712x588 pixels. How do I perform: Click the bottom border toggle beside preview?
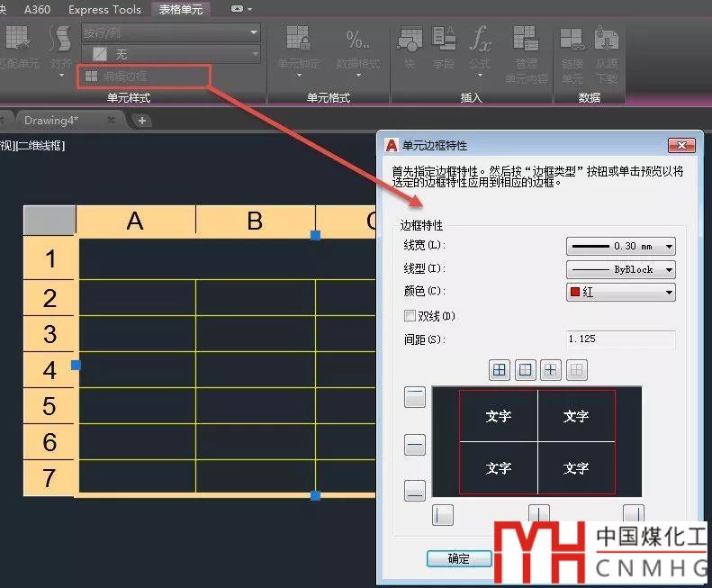pyautogui.click(x=415, y=491)
